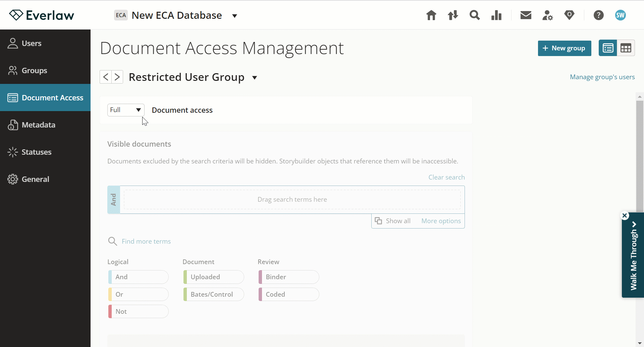
Task: Click the vertical scrollbar thumb
Action: point(640,156)
